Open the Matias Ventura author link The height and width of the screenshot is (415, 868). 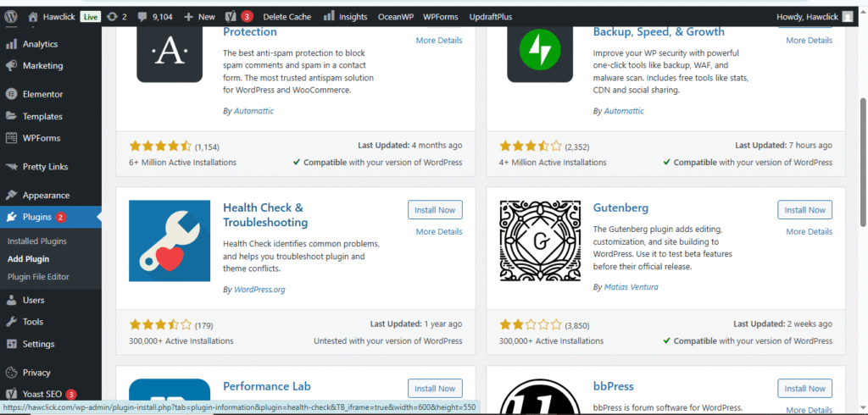click(x=631, y=287)
